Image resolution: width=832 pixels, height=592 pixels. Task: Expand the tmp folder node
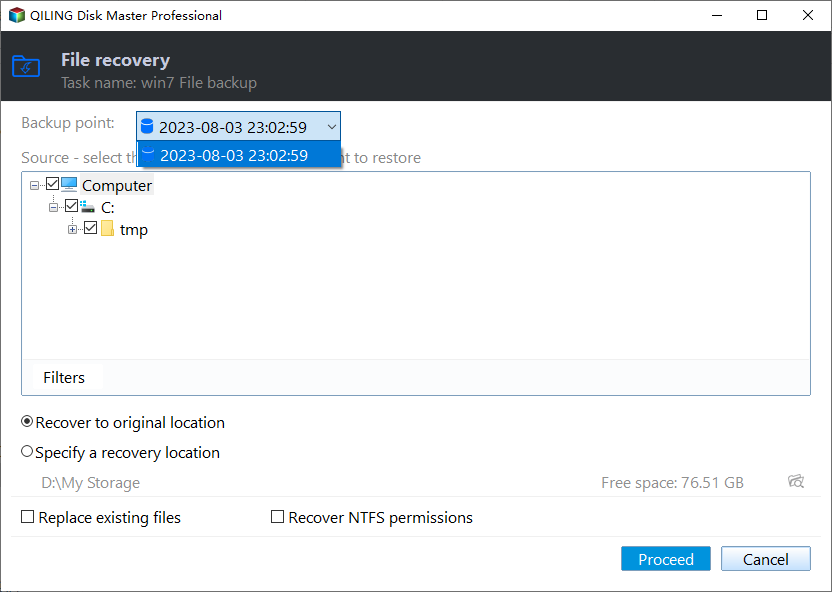pos(73,230)
